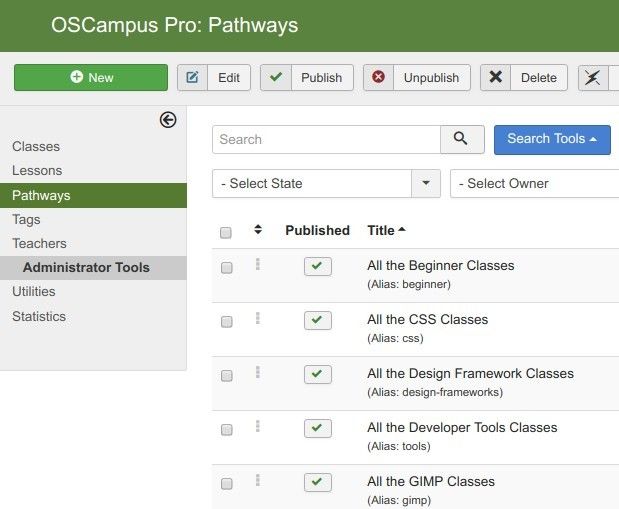Image resolution: width=619 pixels, height=509 pixels.
Task: Click the Design Framework Classes drag handle
Action: point(258,372)
